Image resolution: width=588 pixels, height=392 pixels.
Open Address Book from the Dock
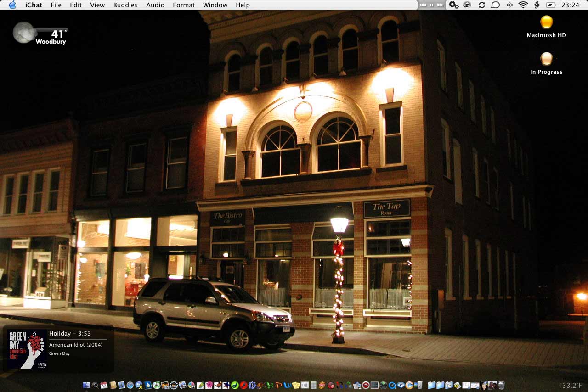(113, 385)
